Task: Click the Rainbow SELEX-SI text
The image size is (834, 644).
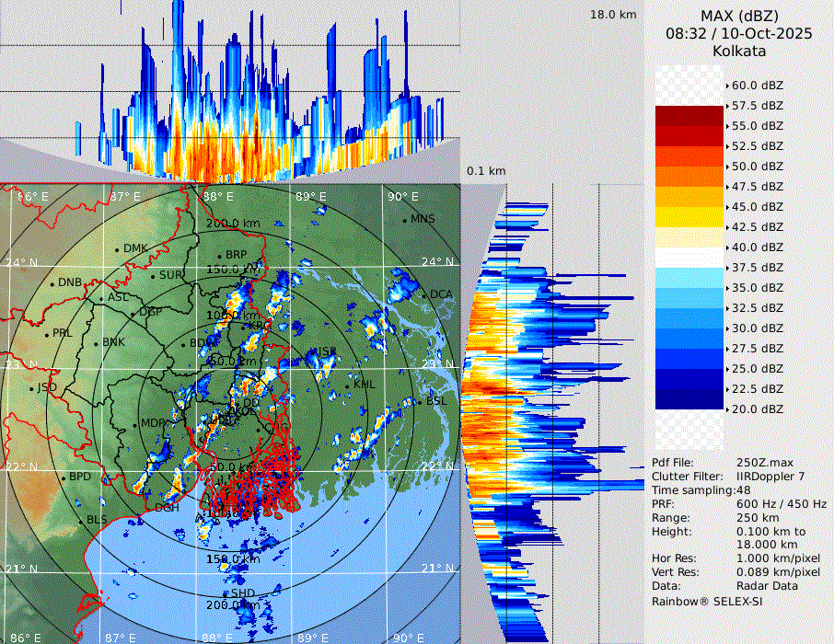Action: click(x=707, y=601)
